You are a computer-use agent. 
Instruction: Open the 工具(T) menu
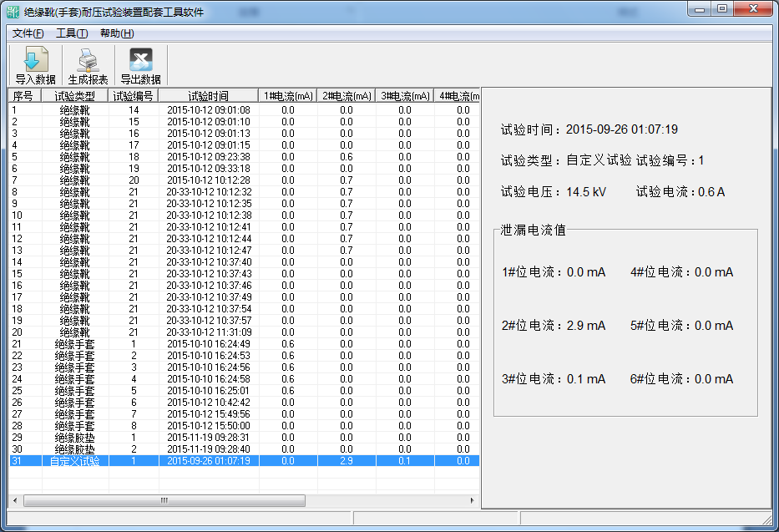[x=72, y=33]
